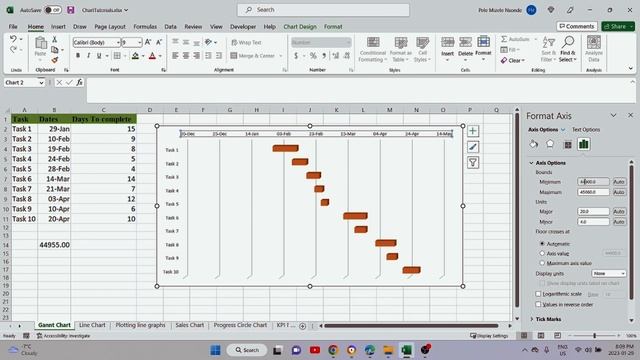Collapse the ribbon with the chevron
The image size is (640, 360).
pos(631,69)
